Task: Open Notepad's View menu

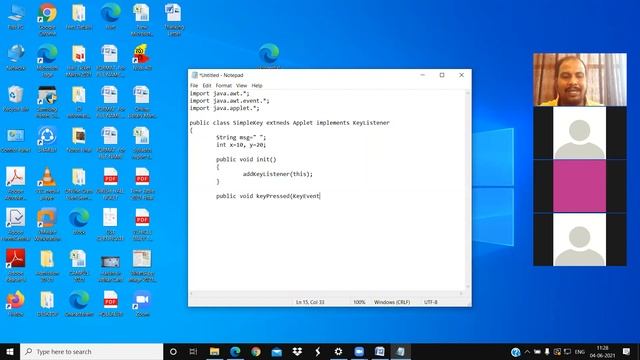Action: click(x=241, y=86)
